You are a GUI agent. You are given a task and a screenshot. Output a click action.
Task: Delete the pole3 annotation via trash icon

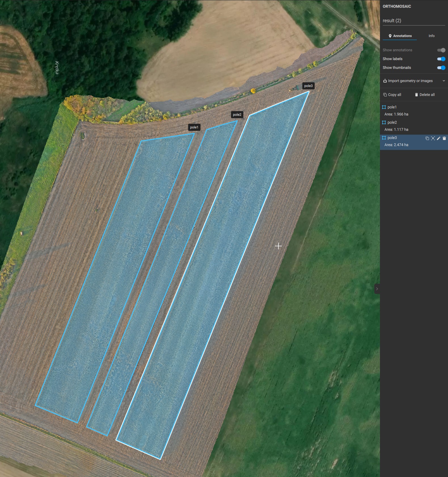coord(444,138)
